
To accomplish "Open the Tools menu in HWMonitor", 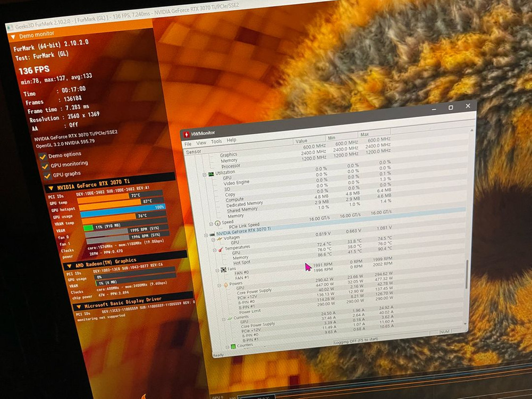I will point(216,141).
